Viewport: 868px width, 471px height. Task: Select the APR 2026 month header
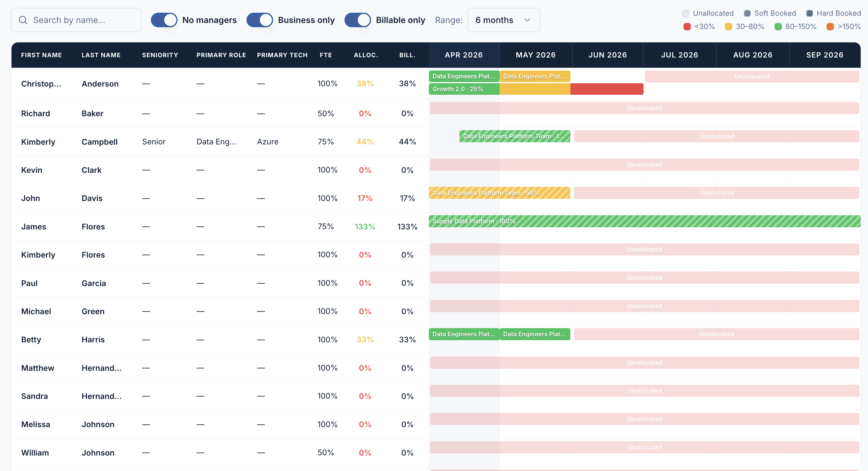[x=464, y=55]
